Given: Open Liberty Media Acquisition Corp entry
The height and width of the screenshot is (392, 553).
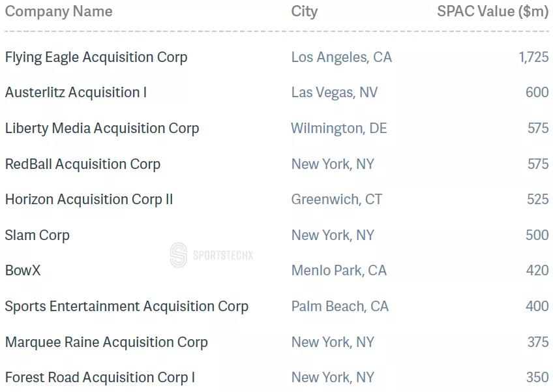Looking at the screenshot, I should [102, 128].
